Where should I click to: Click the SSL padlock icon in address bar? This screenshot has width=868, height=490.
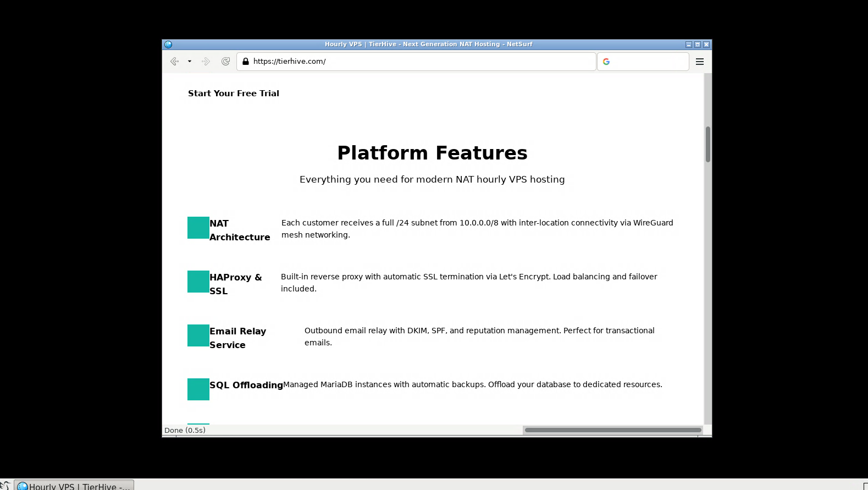tap(246, 62)
